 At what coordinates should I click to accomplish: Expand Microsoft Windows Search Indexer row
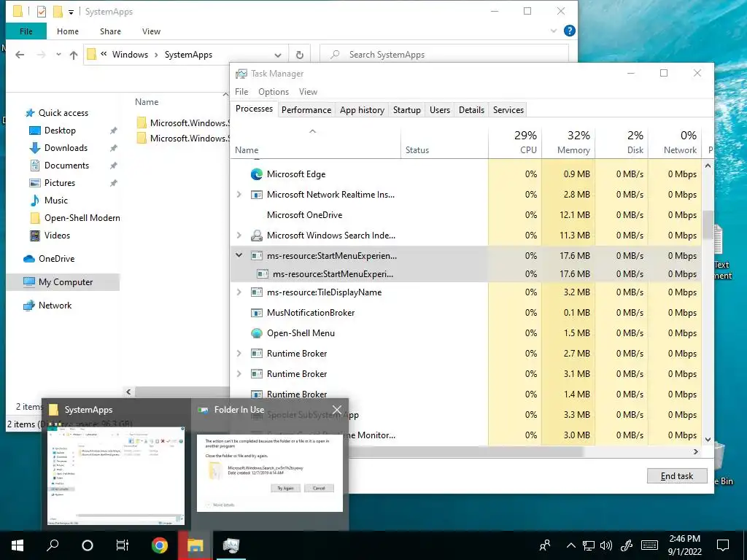pos(239,236)
